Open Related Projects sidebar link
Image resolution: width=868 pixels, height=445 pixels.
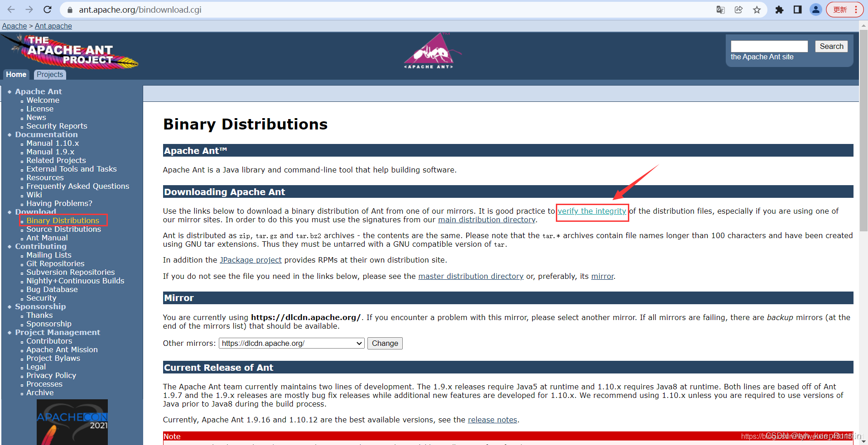click(56, 160)
